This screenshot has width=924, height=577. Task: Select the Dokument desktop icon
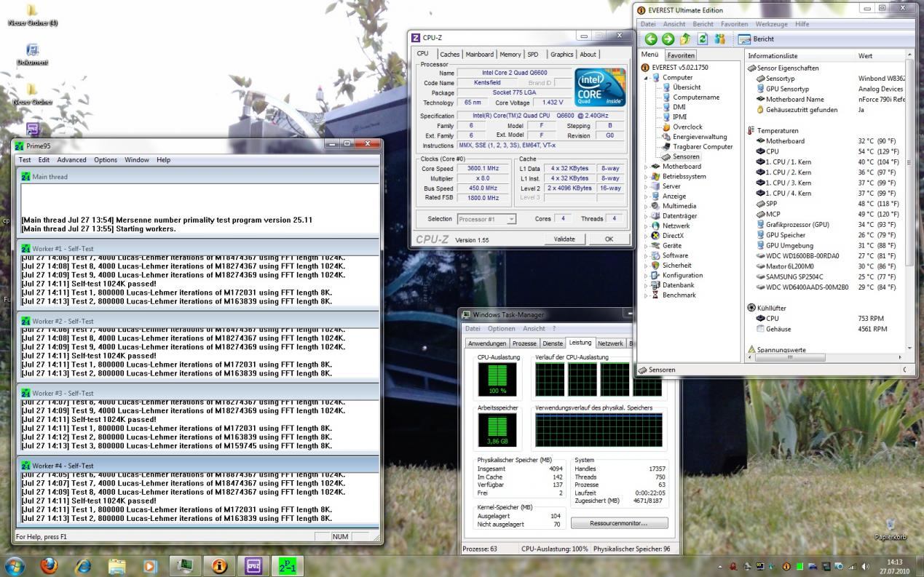(32, 55)
